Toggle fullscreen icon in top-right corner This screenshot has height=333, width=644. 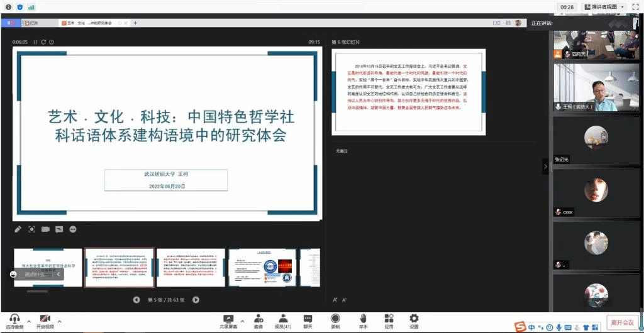point(635,7)
